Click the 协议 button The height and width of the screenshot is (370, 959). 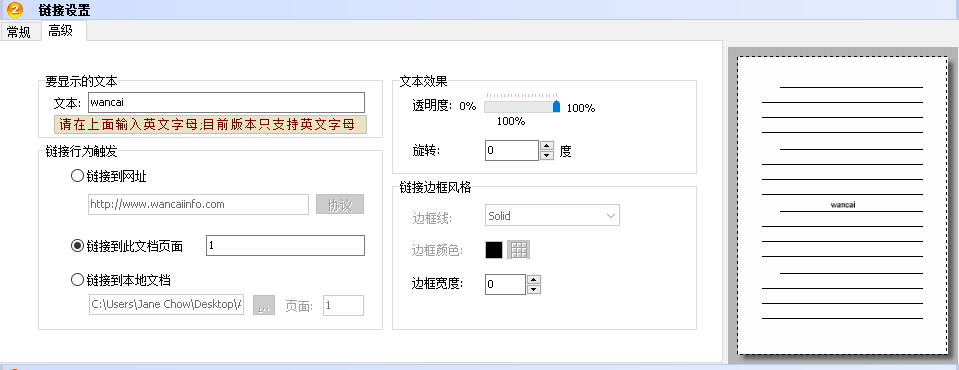pos(340,205)
